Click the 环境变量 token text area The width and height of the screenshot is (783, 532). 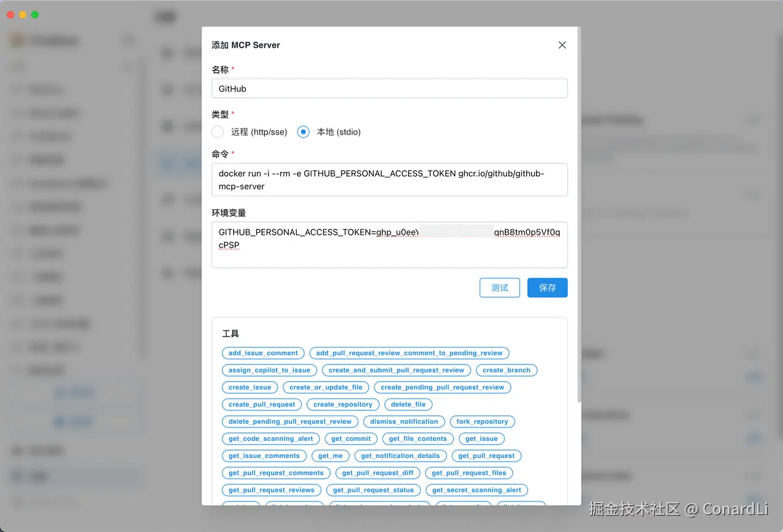pos(390,245)
